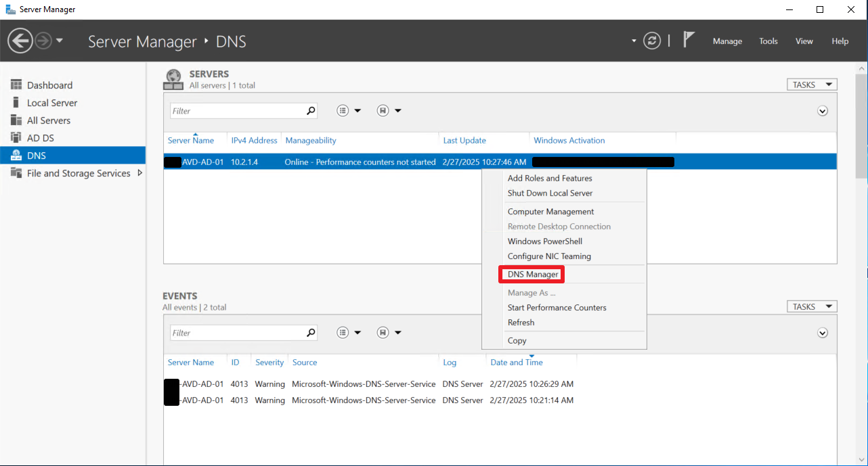Viewport: 868px width, 466px height.
Task: Click search magnifier in Servers filter
Action: point(311,111)
